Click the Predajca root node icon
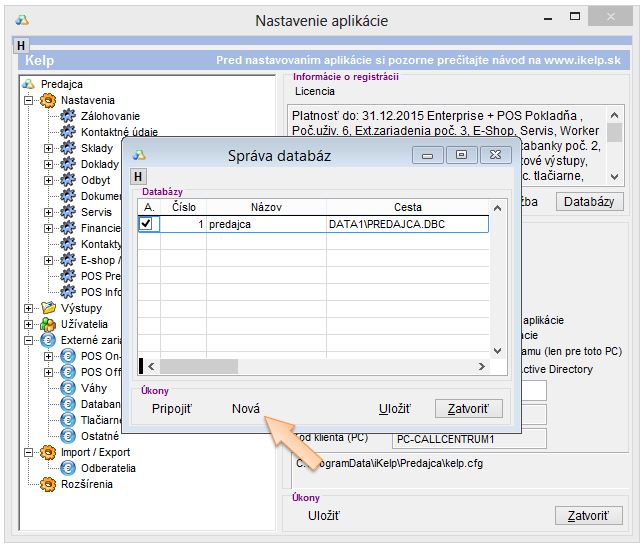 click(x=29, y=84)
